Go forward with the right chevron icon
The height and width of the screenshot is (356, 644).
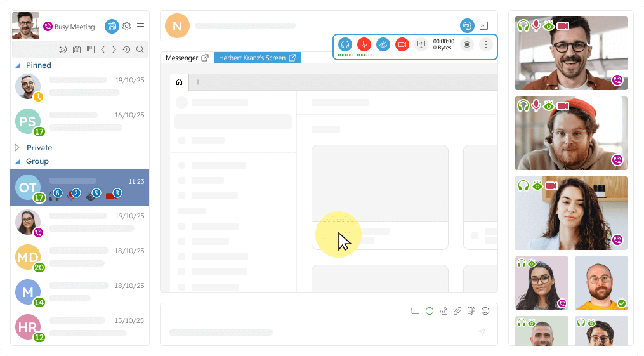pyautogui.click(x=114, y=49)
